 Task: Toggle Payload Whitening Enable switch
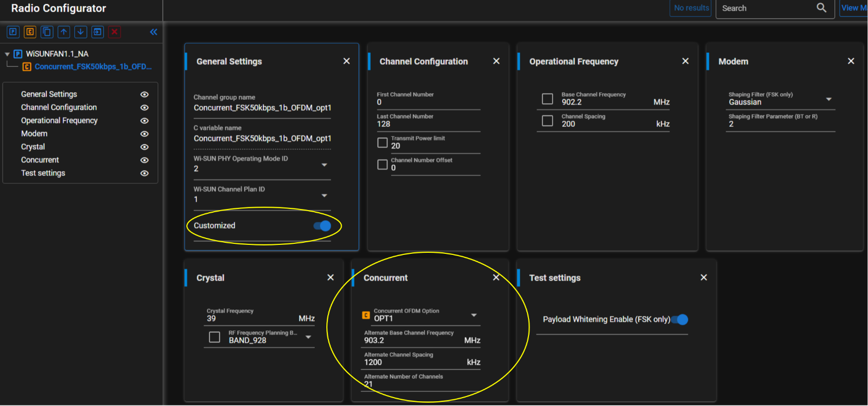(x=680, y=320)
